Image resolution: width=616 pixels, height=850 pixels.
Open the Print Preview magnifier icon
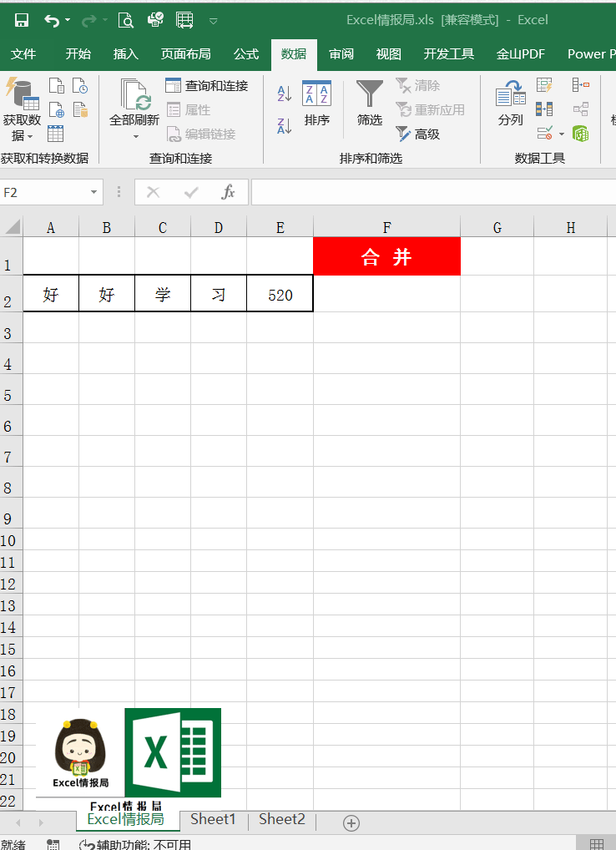pos(126,21)
